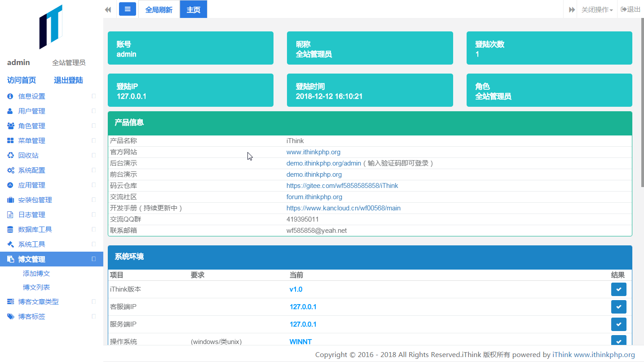Image resolution: width=644 pixels, height=362 pixels.
Task: Click the tab scroll-left double arrow
Action: pos(108,9)
